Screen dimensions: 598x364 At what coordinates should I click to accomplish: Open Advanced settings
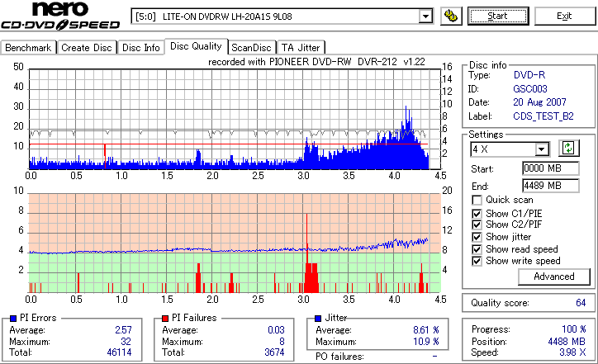pyautogui.click(x=554, y=277)
